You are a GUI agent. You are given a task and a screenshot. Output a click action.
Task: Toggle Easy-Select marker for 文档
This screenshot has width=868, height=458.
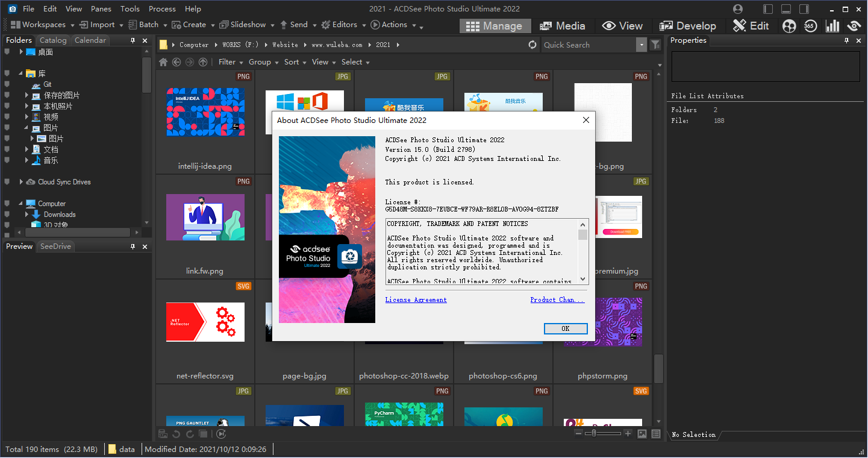[x=7, y=149]
